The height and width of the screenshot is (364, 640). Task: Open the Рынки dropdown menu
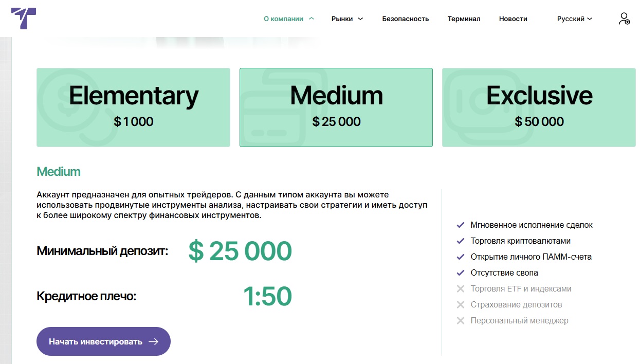[x=347, y=19]
